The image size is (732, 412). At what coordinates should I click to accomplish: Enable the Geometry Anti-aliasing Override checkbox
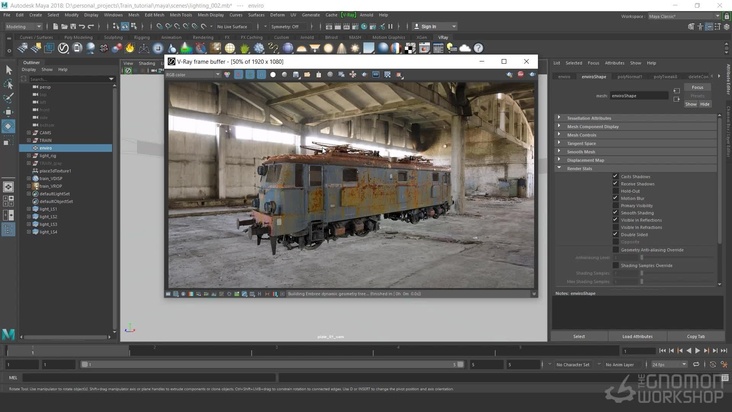[x=616, y=249]
